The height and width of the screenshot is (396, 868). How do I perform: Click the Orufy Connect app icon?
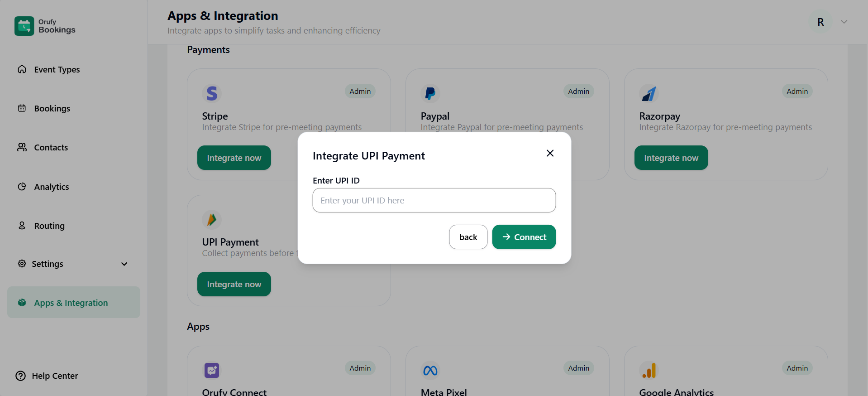(x=211, y=370)
